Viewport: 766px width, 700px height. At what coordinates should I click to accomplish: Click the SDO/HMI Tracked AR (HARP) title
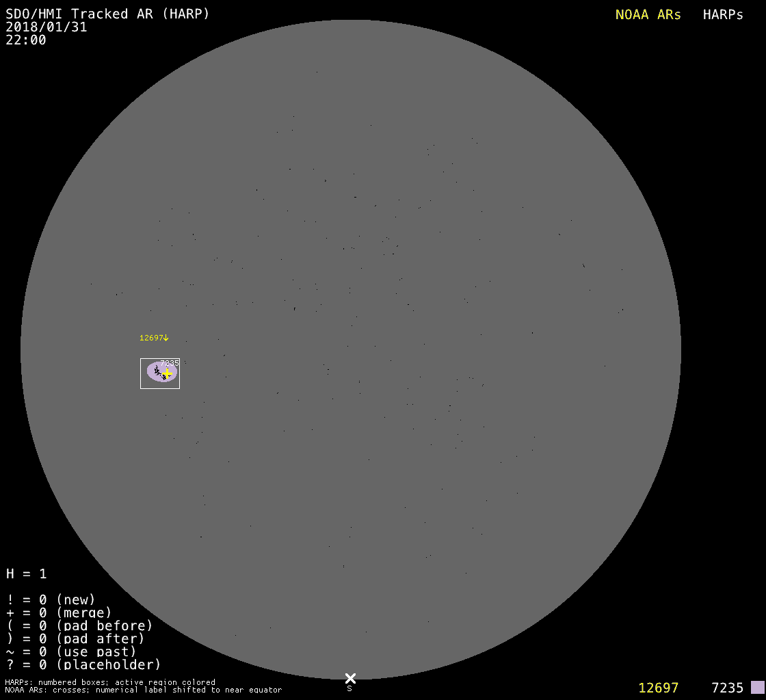pos(107,14)
